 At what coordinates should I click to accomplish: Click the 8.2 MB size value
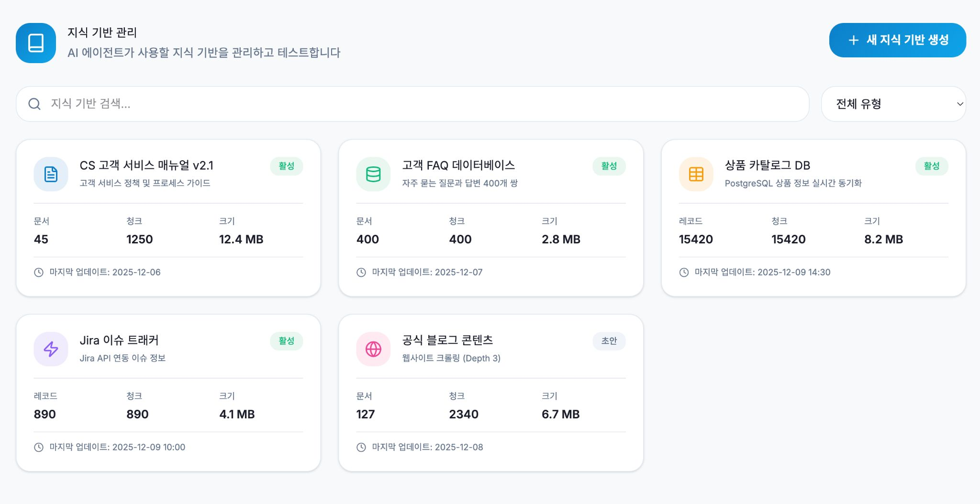883,239
